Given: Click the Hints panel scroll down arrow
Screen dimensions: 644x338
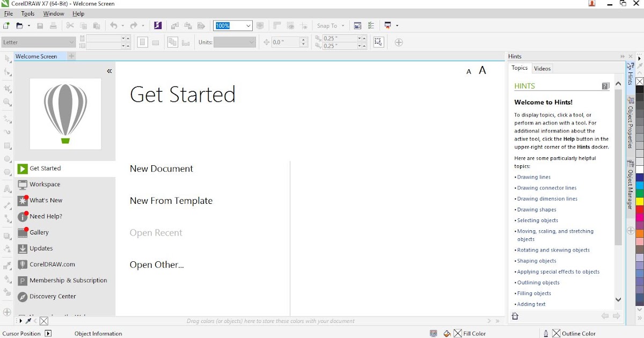Looking at the screenshot, I should 618,300.
